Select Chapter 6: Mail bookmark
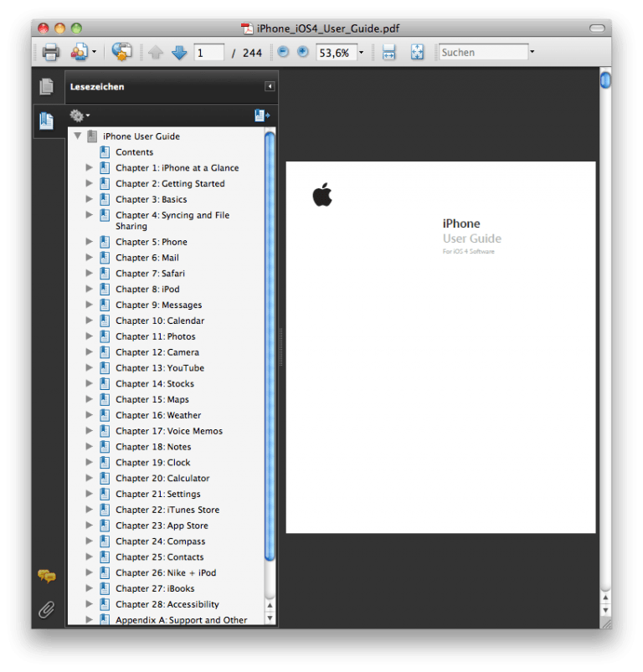This screenshot has width=643, height=672. [147, 258]
